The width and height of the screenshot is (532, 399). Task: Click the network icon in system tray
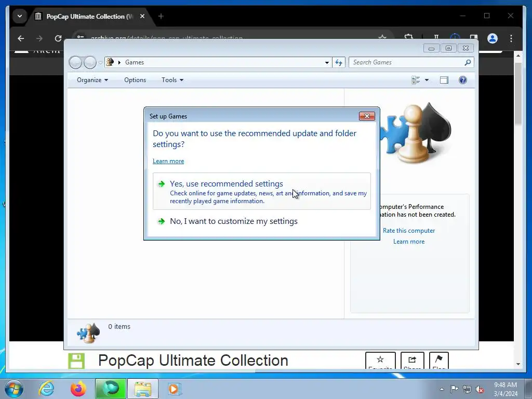(467, 389)
